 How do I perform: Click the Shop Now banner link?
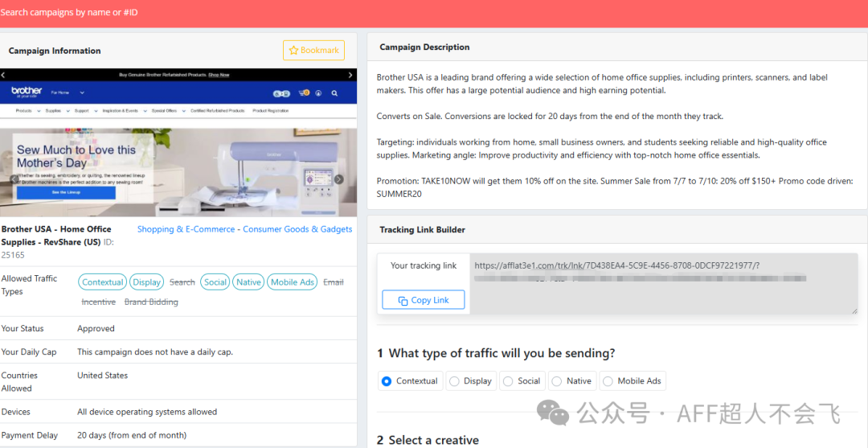pos(219,74)
